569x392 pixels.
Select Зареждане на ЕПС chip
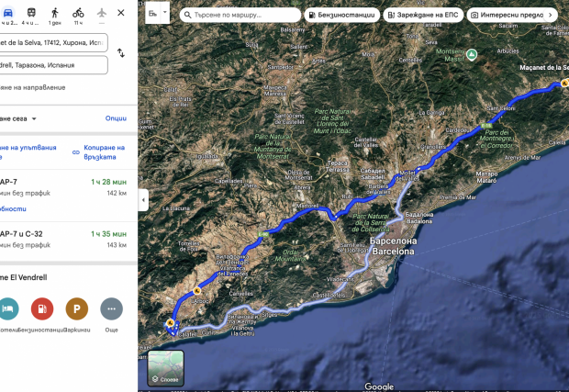click(x=423, y=15)
